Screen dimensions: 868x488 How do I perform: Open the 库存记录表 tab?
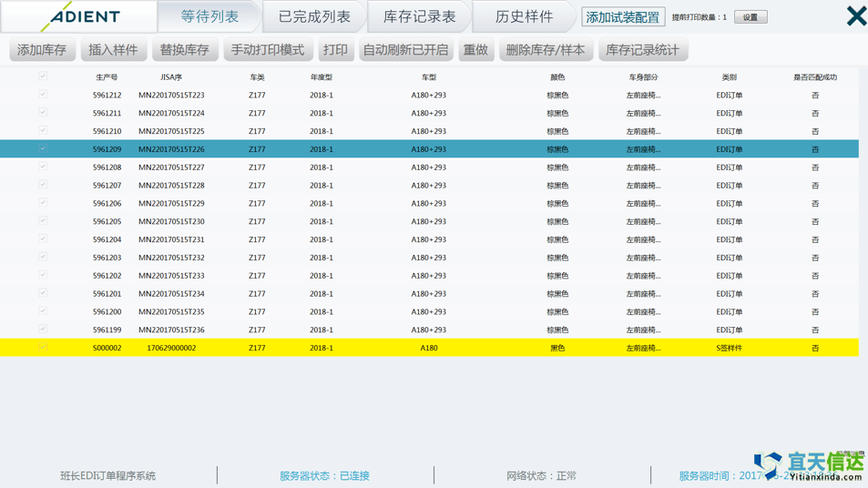pos(419,16)
